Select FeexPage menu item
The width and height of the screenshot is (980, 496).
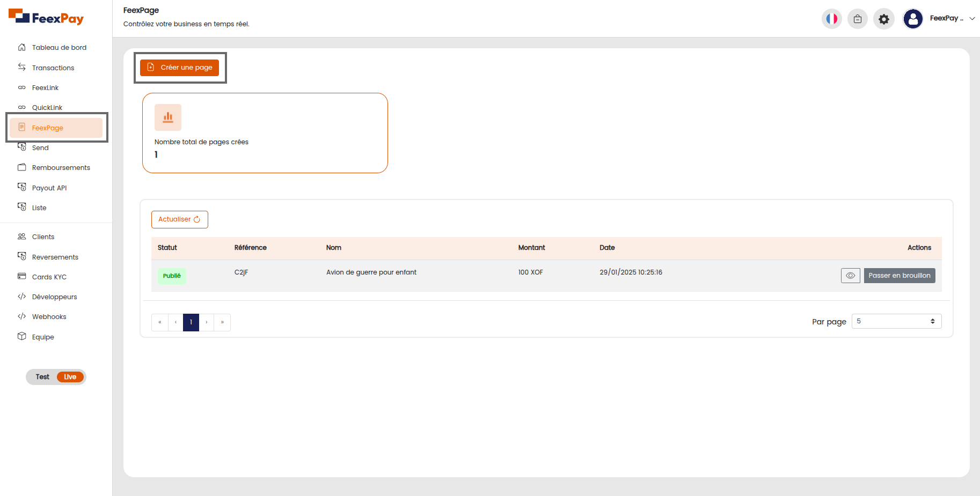56,128
